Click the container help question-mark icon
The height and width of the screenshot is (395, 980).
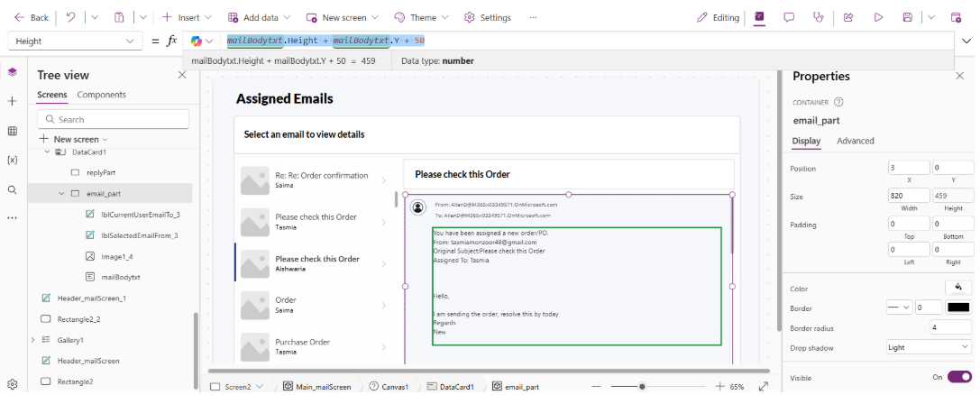pyautogui.click(x=838, y=102)
